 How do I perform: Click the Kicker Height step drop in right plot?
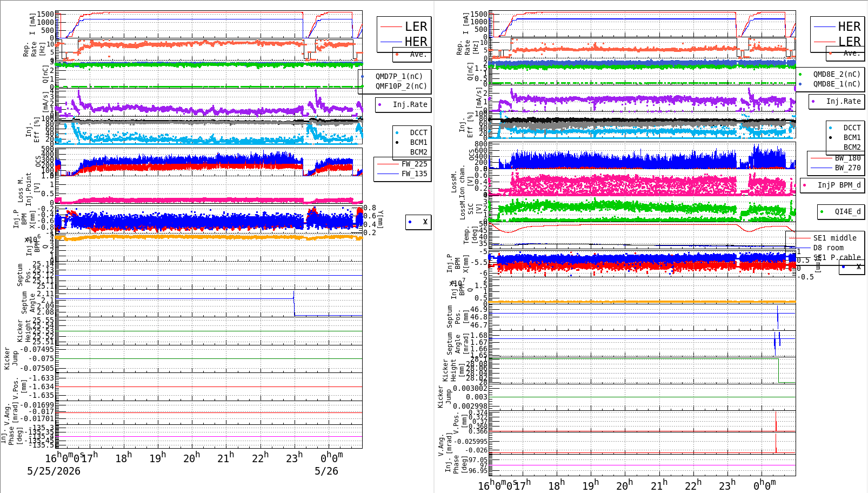(x=778, y=371)
